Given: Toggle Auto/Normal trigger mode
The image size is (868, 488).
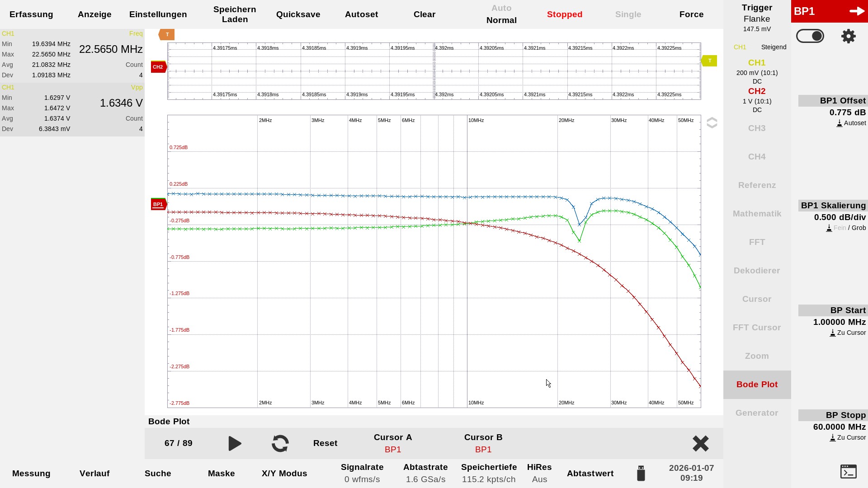Looking at the screenshot, I should (x=501, y=14).
